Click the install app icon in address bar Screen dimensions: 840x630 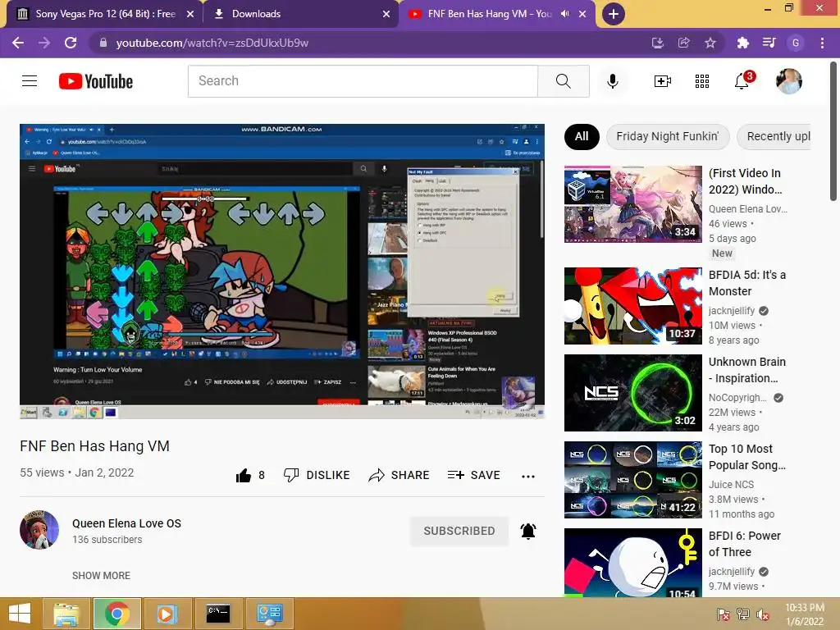[x=657, y=43]
